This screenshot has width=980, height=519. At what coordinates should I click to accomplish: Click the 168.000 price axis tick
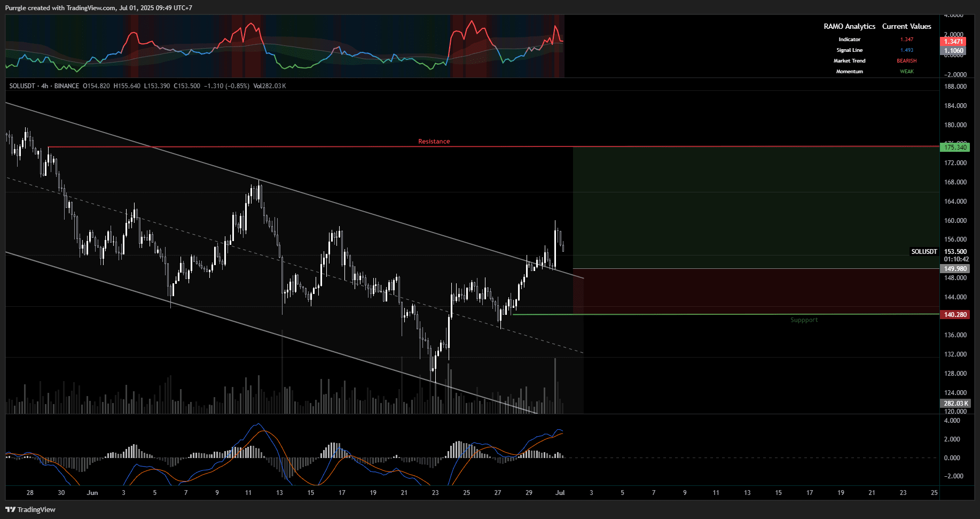coord(955,182)
